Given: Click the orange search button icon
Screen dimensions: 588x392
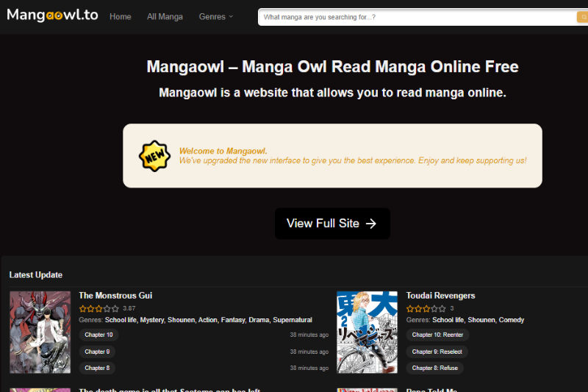Looking at the screenshot, I should 583,17.
